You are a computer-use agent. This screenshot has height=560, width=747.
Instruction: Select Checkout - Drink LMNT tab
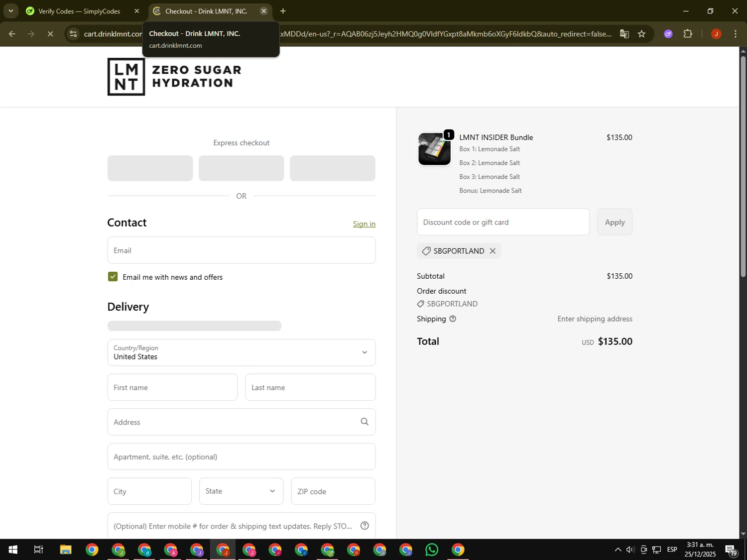coord(206,11)
